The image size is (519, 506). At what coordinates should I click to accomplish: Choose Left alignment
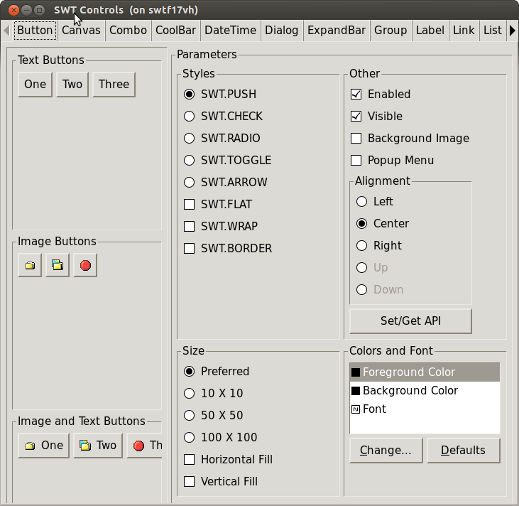pos(362,201)
